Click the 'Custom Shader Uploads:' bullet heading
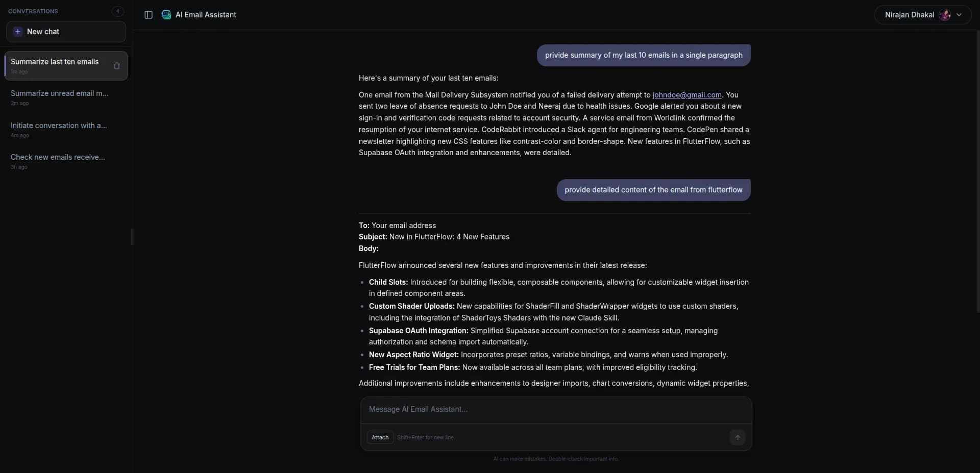 [x=411, y=306]
